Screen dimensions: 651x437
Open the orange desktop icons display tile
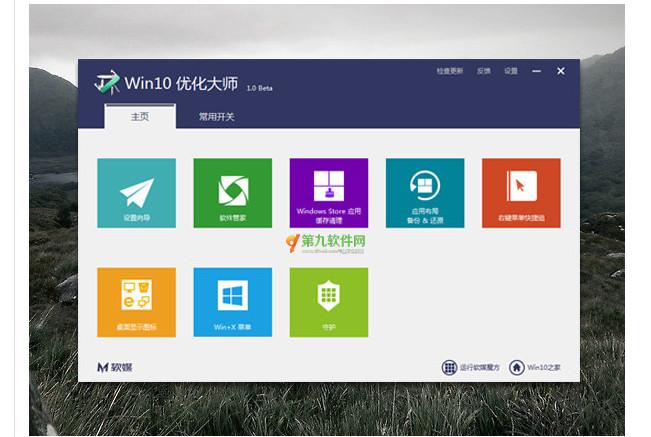tap(137, 302)
